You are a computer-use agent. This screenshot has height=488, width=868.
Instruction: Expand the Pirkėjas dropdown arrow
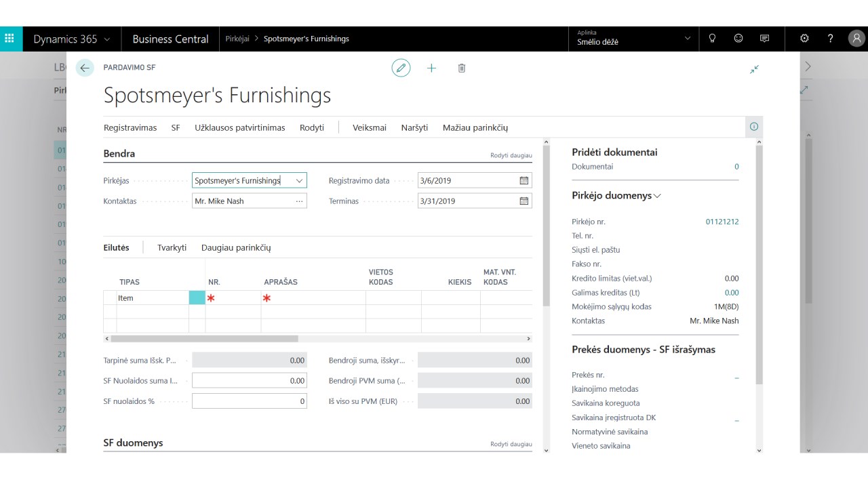[299, 181]
